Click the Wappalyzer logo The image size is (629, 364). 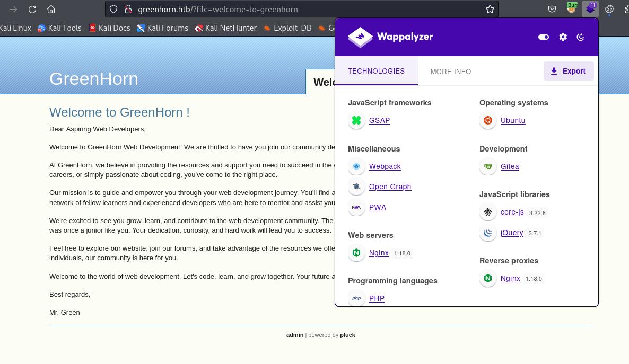390,37
